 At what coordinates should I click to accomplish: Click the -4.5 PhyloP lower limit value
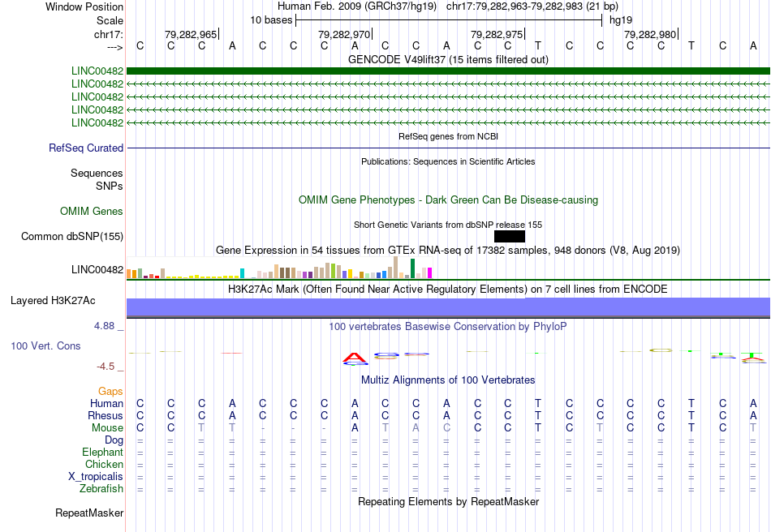click(x=106, y=367)
